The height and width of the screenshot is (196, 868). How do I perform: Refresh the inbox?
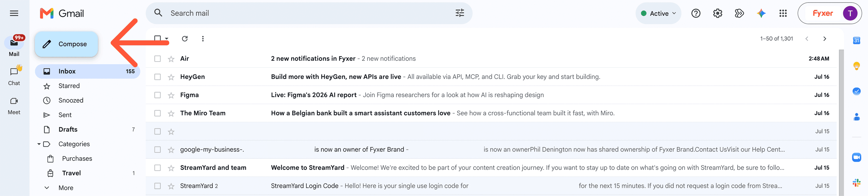185,38
